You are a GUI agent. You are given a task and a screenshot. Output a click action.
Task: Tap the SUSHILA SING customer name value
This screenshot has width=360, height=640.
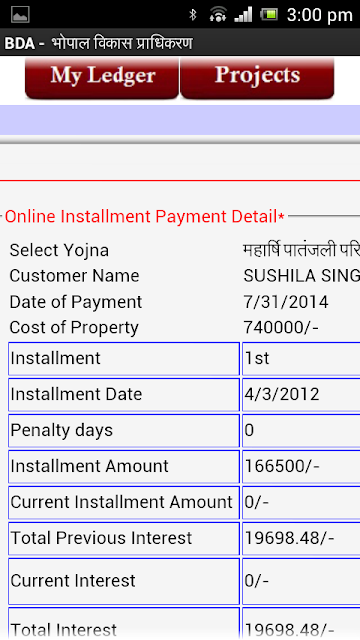click(302, 276)
